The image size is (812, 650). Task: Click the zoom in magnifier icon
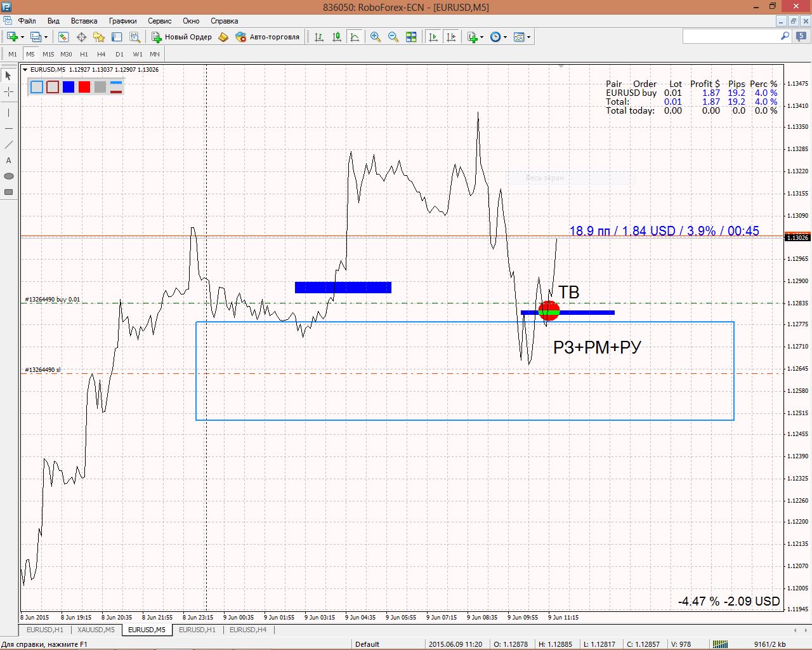376,37
